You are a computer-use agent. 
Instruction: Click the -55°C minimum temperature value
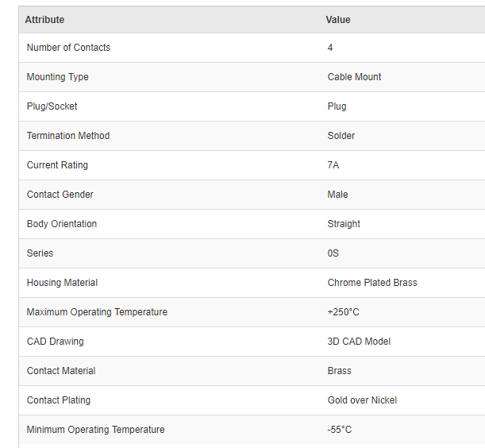[x=340, y=430]
